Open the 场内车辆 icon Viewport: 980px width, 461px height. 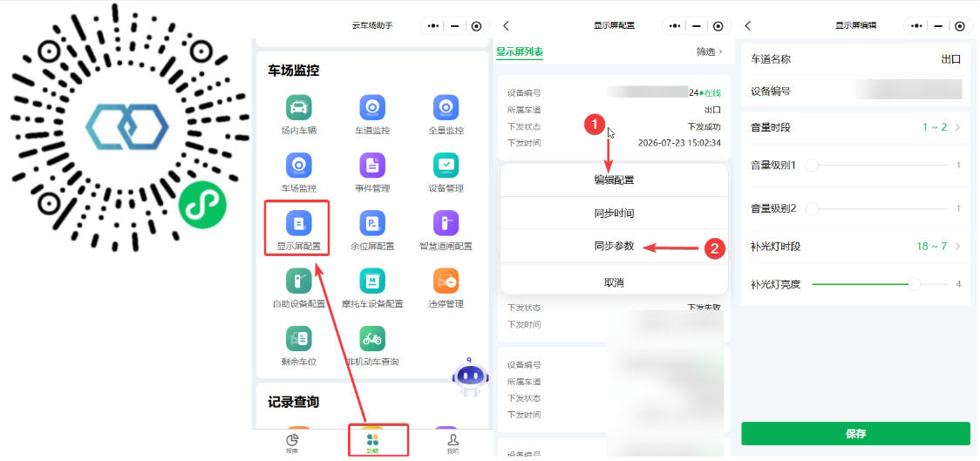(x=299, y=107)
